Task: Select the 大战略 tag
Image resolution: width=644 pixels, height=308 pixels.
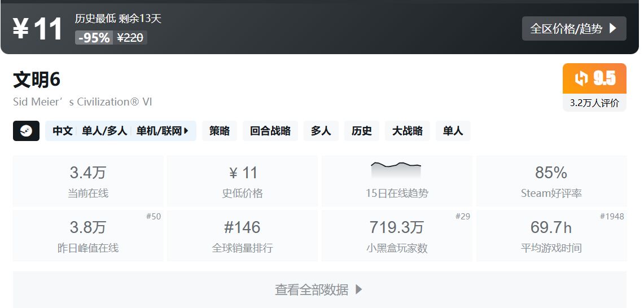Action: click(408, 131)
